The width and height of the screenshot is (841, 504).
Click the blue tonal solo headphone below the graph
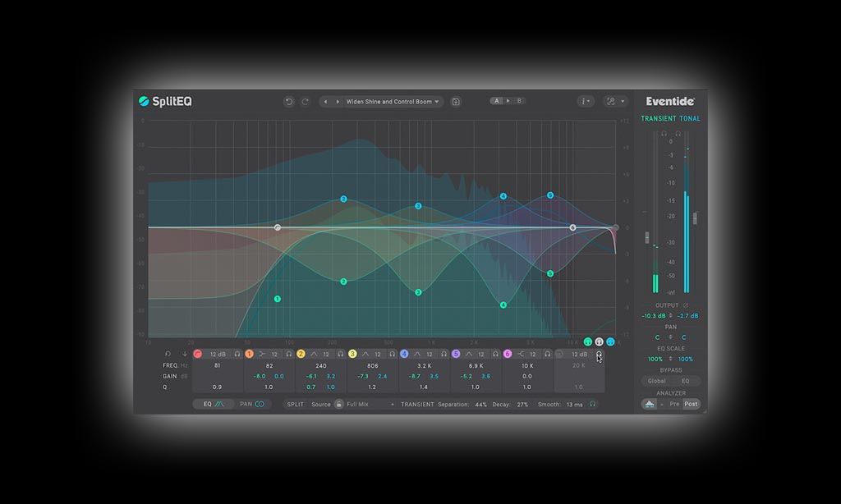pyautogui.click(x=610, y=341)
